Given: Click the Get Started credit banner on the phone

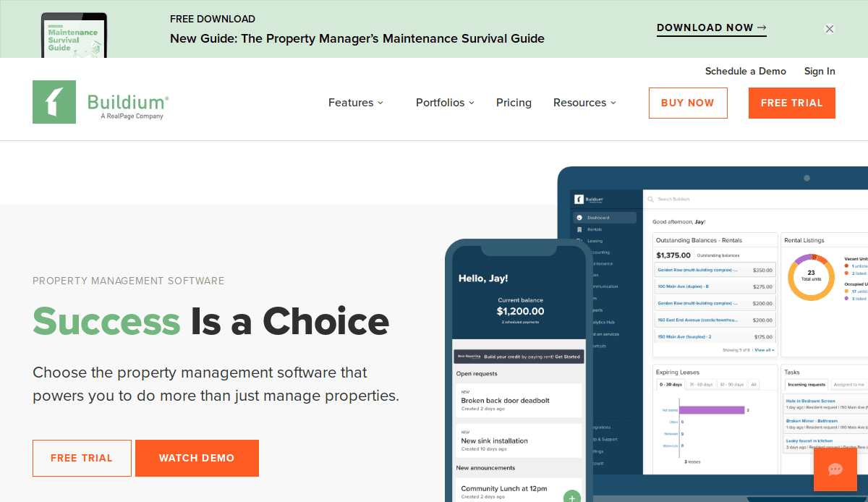Looking at the screenshot, I should pyautogui.click(x=519, y=357).
